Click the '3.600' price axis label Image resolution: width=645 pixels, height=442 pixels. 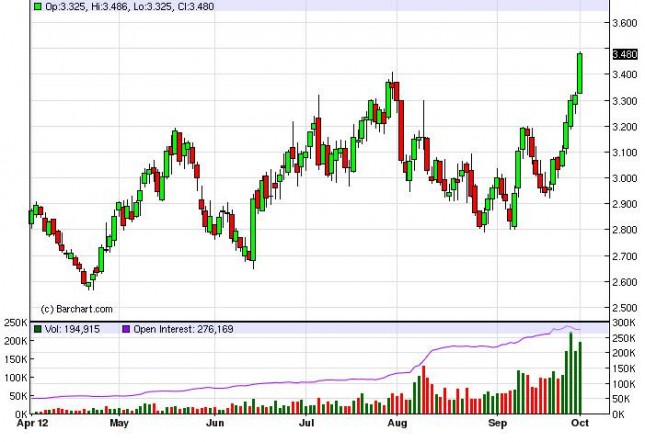[625, 23]
